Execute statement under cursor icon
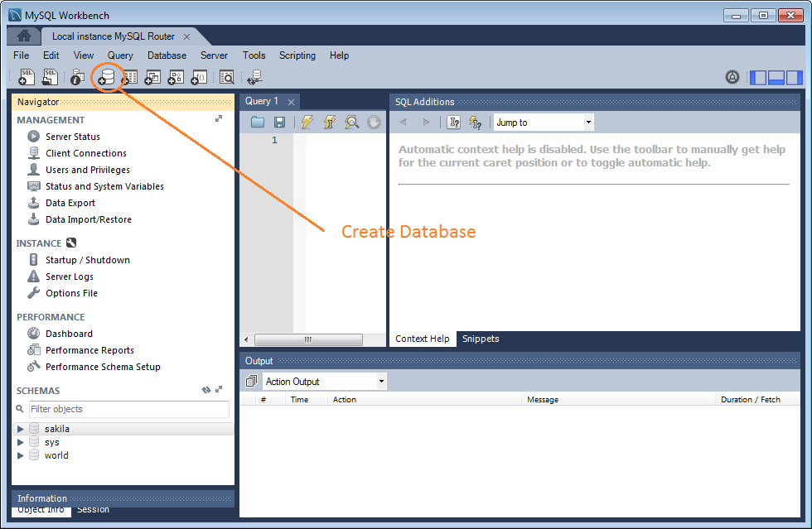The image size is (812, 529). tap(330, 123)
